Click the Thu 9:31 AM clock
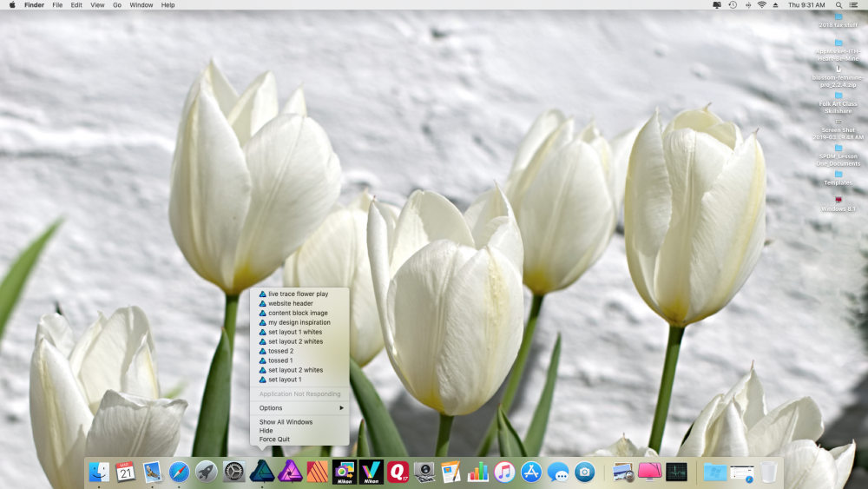868x489 pixels. [x=806, y=5]
